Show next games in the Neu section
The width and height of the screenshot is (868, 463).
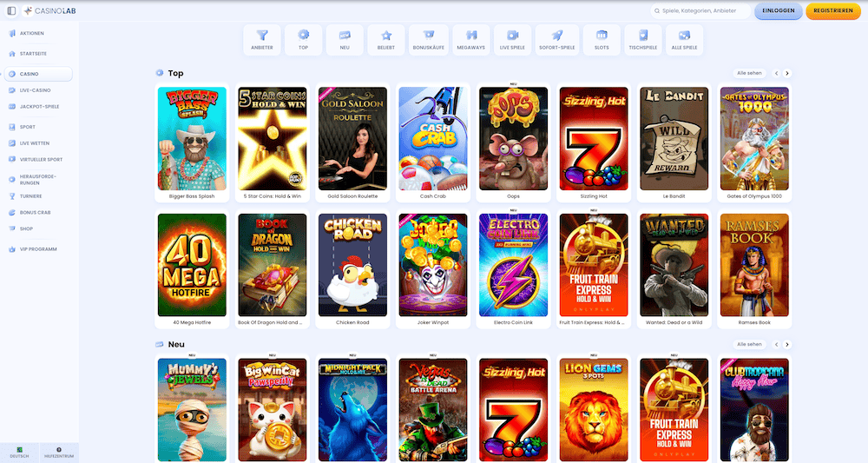[x=787, y=345]
